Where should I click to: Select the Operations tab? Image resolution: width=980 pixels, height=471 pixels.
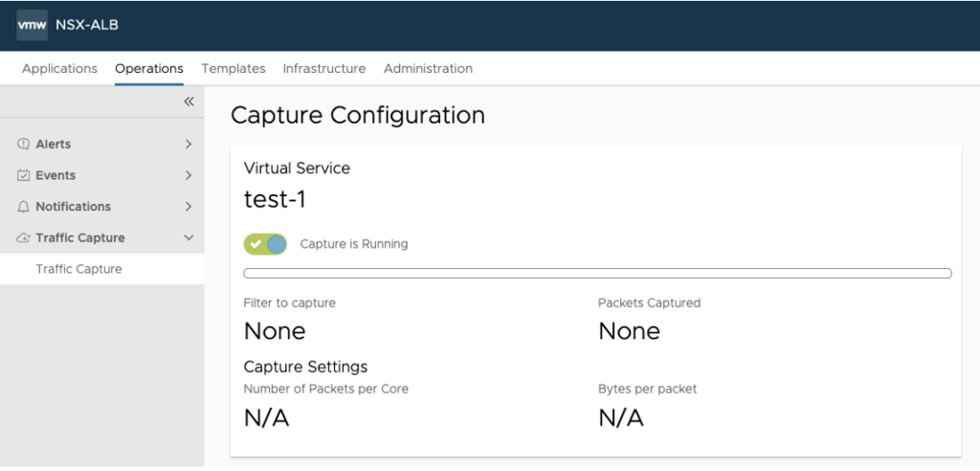click(x=149, y=69)
